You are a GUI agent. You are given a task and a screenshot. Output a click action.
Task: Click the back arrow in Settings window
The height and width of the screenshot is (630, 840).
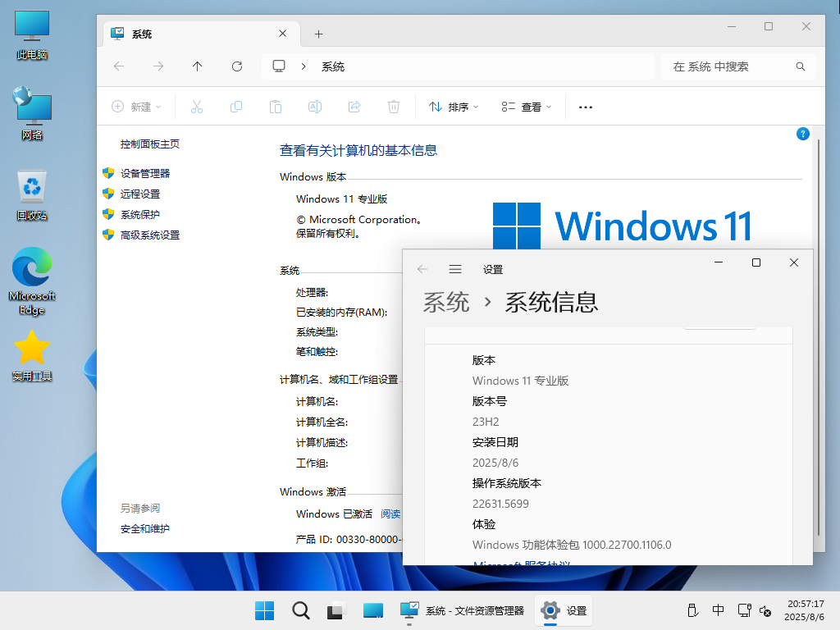(422, 269)
